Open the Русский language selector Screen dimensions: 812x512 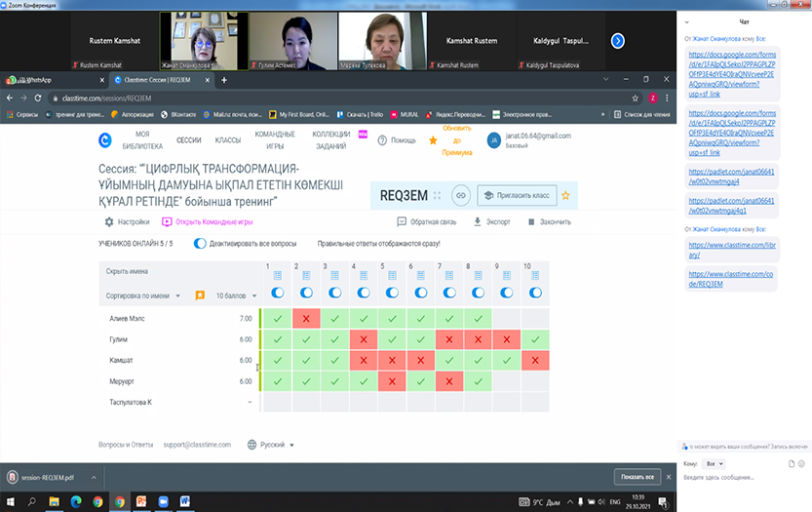273,444
